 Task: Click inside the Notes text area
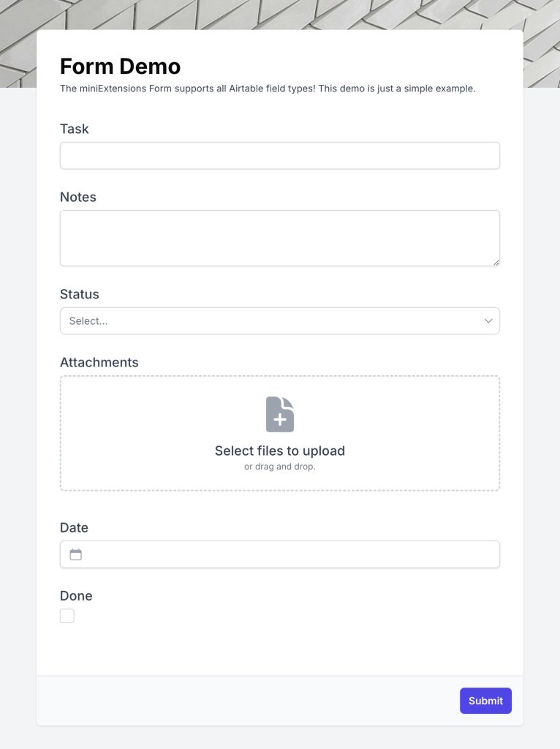point(279,238)
